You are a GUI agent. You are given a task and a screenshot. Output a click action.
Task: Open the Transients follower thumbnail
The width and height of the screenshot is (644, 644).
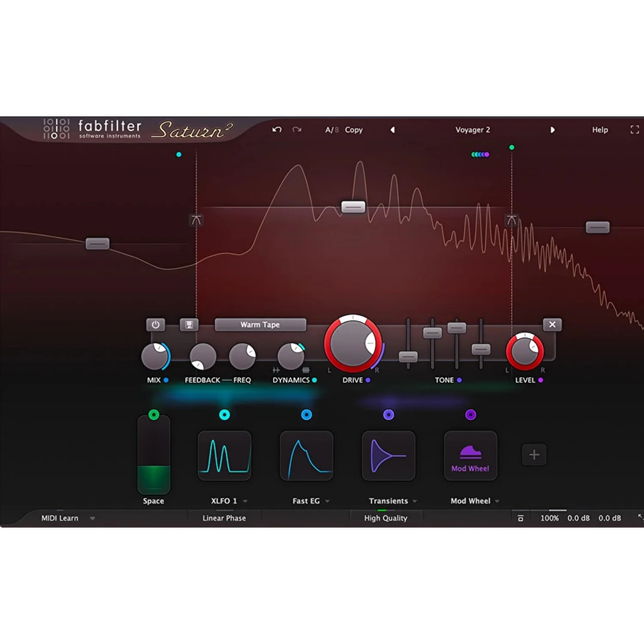point(389,456)
